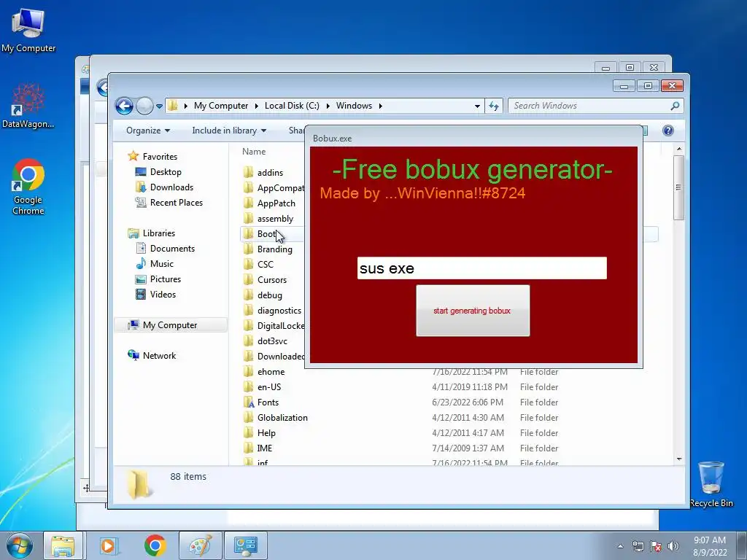This screenshot has height=560, width=747.
Task: Open the Include in library menu
Action: pyautogui.click(x=229, y=131)
